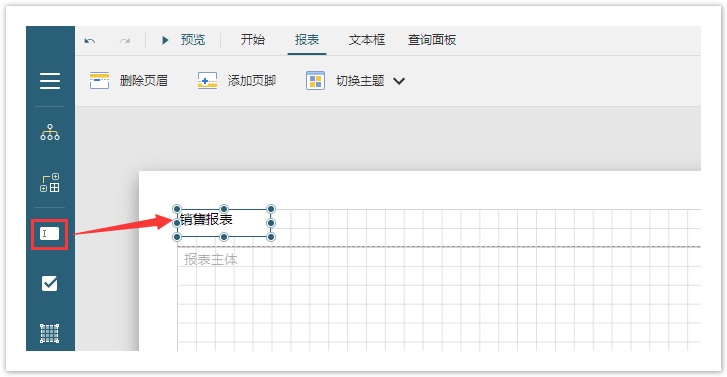Click the undo arrow

[90, 41]
